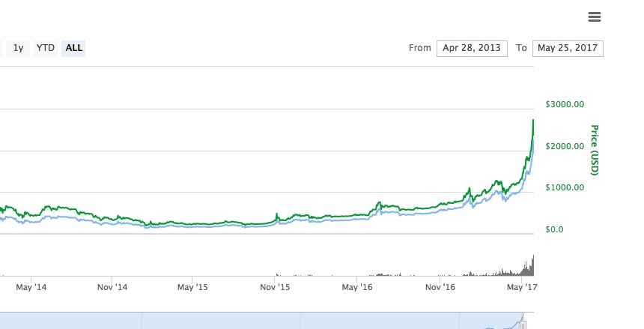Choose the ALL time range
This screenshot has width=644, height=329.
click(74, 48)
